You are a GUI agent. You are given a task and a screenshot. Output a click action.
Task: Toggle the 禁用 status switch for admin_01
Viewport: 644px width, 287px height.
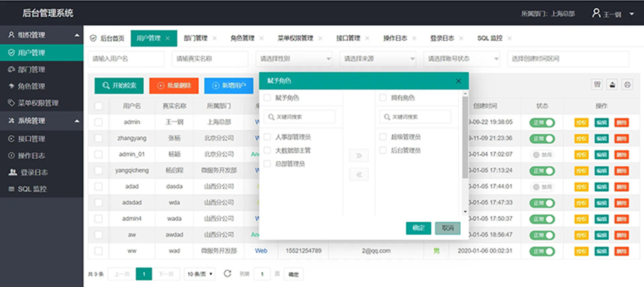(542, 154)
